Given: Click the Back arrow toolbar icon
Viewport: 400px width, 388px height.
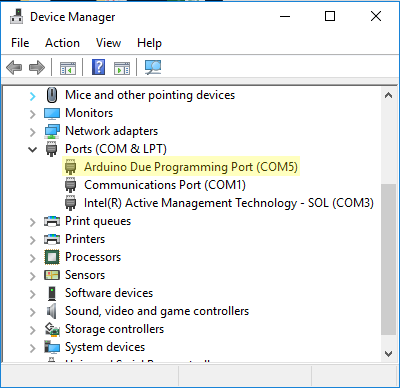Looking at the screenshot, I should click(14, 68).
